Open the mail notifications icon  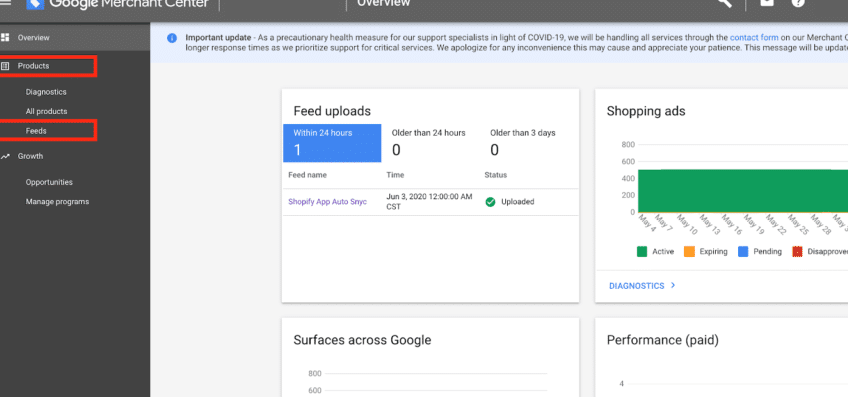pos(767,2)
